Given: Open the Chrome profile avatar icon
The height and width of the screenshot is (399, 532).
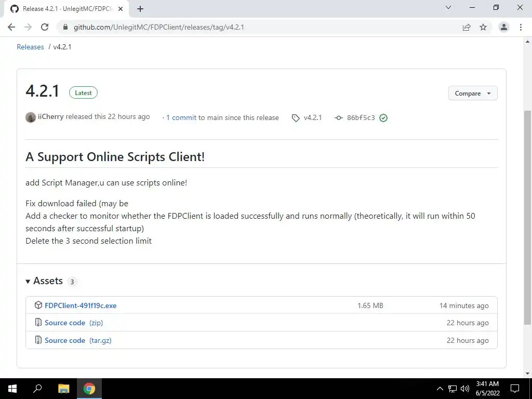Looking at the screenshot, I should tap(504, 27).
